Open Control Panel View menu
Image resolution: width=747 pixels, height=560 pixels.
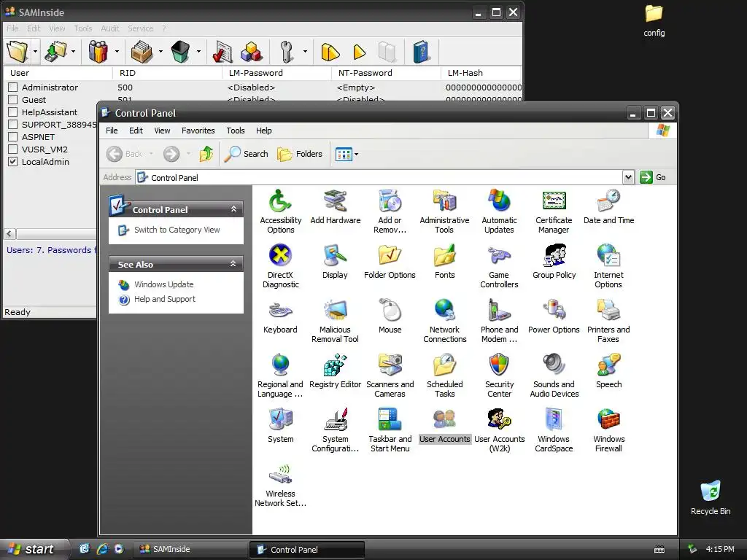tap(162, 131)
